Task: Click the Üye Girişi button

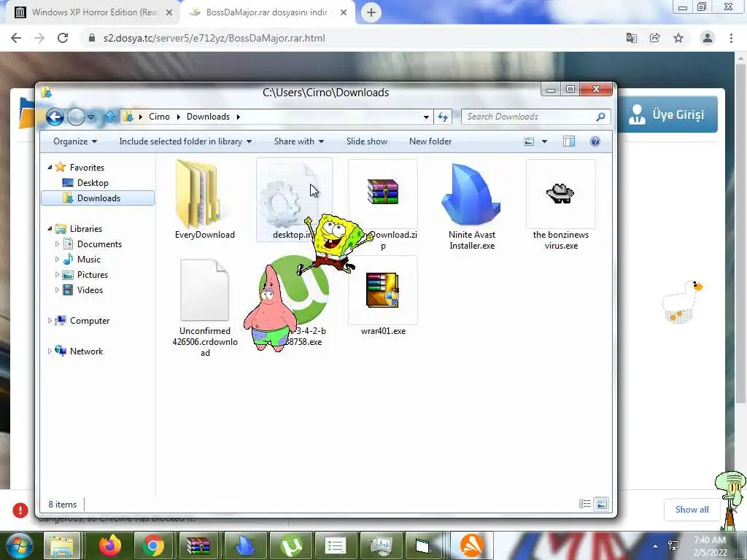Action: 668,114
